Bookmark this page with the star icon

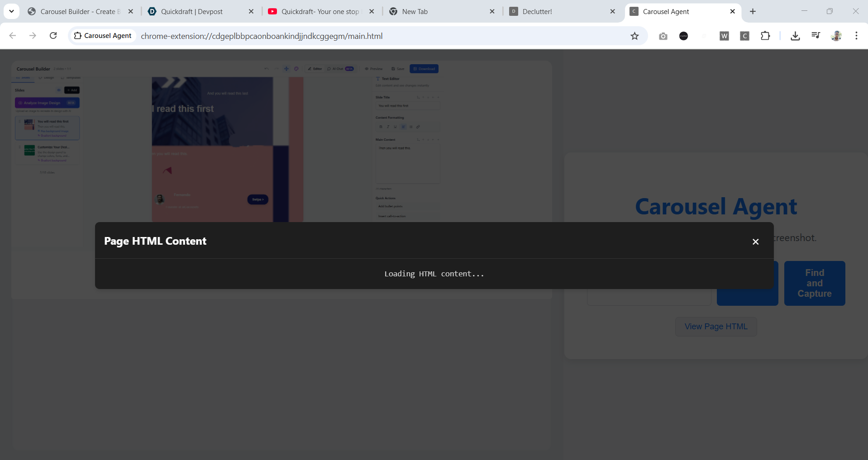pos(634,36)
